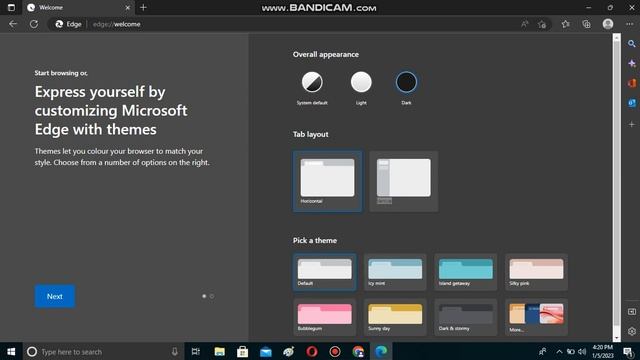Click the microphone icon in taskbar search

pyautogui.click(x=175, y=351)
